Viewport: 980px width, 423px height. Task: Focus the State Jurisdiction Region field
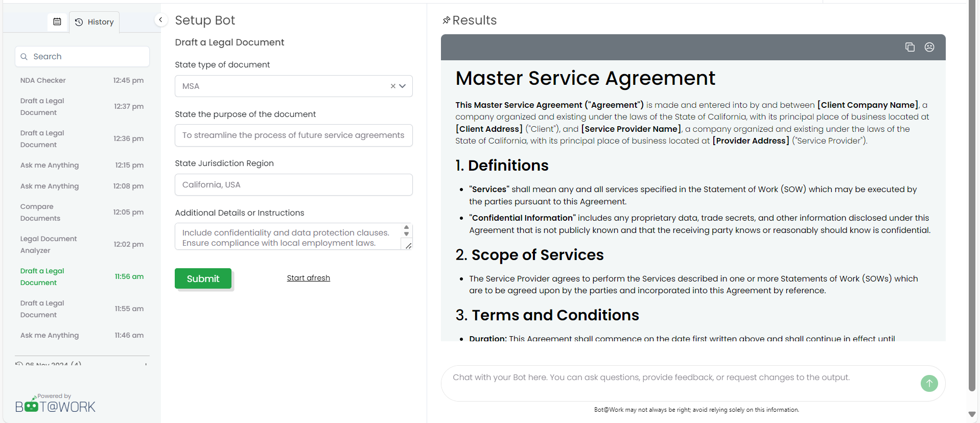(x=293, y=184)
